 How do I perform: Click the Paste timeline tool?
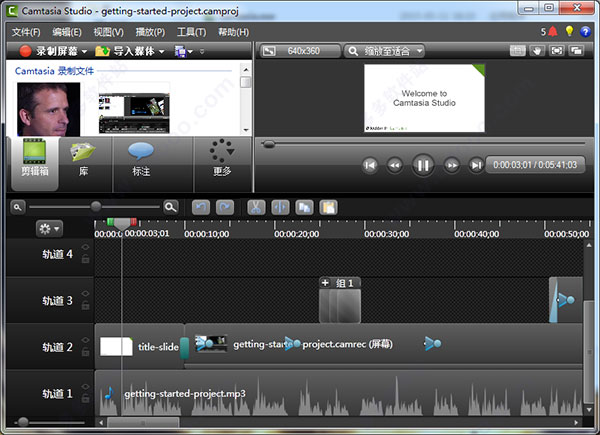(328, 207)
